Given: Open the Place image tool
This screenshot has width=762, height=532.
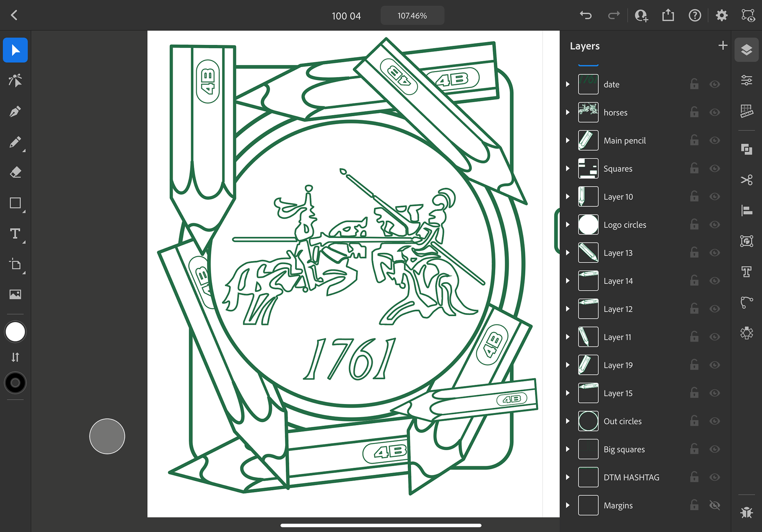Looking at the screenshot, I should click(x=15, y=294).
